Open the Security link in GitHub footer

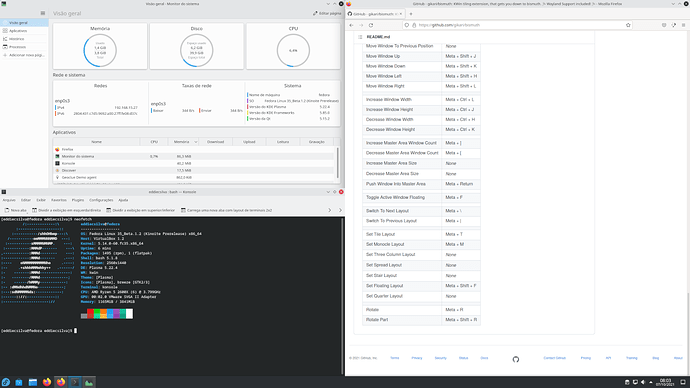pos(440,358)
